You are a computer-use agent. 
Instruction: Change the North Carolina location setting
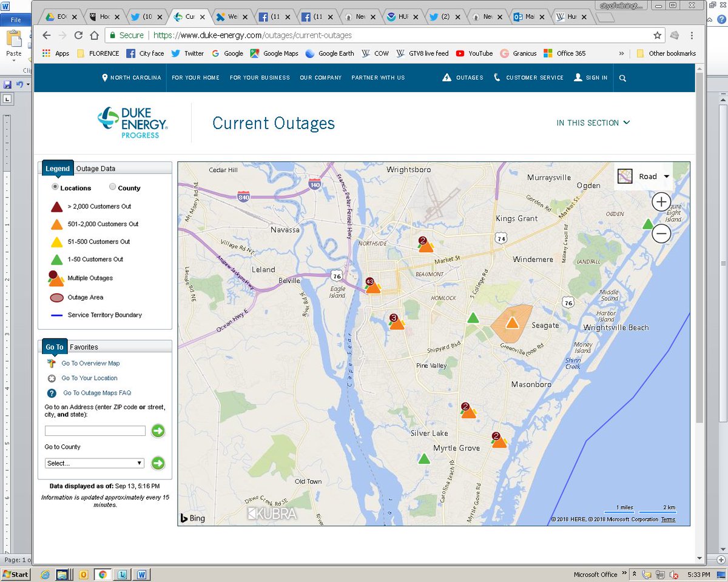[x=132, y=78]
